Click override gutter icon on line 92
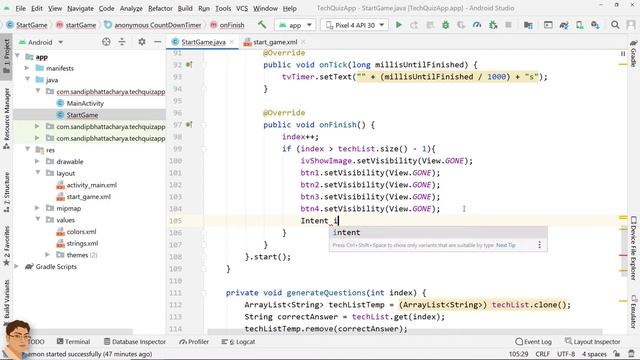The width and height of the screenshot is (640, 360). tap(189, 64)
